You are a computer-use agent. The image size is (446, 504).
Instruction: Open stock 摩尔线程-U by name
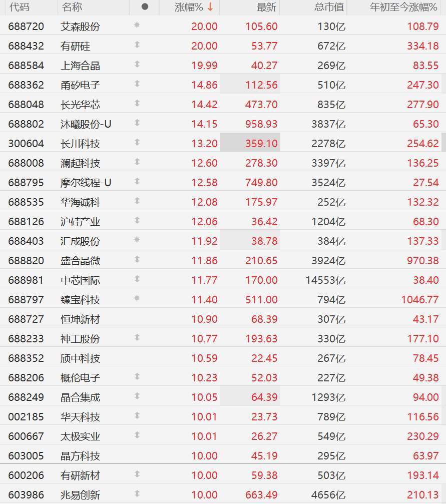86,183
